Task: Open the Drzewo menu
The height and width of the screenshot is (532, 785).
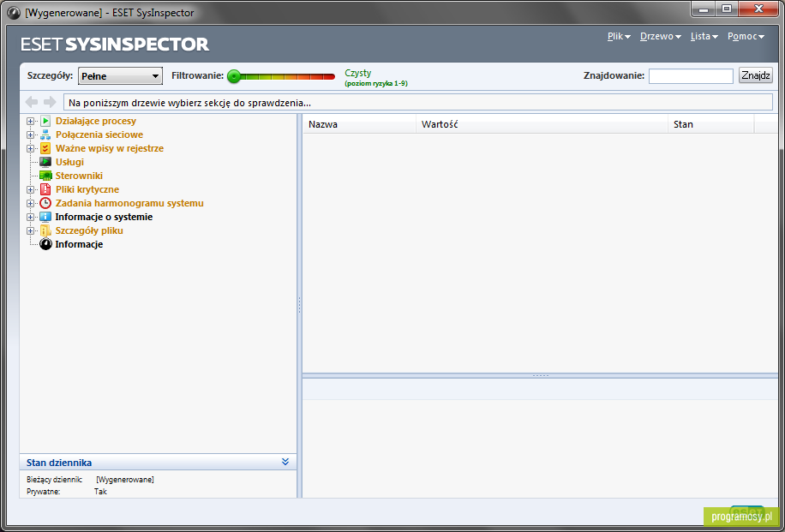Action: pyautogui.click(x=661, y=37)
